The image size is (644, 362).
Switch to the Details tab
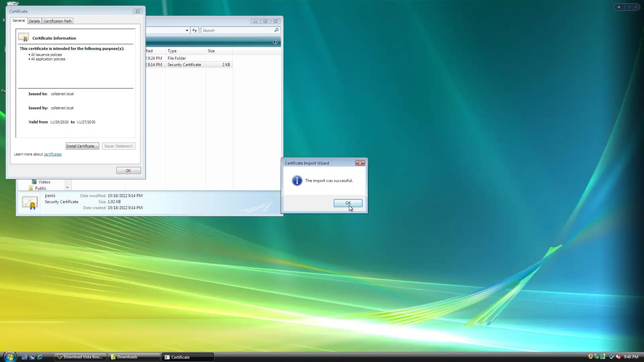click(34, 21)
